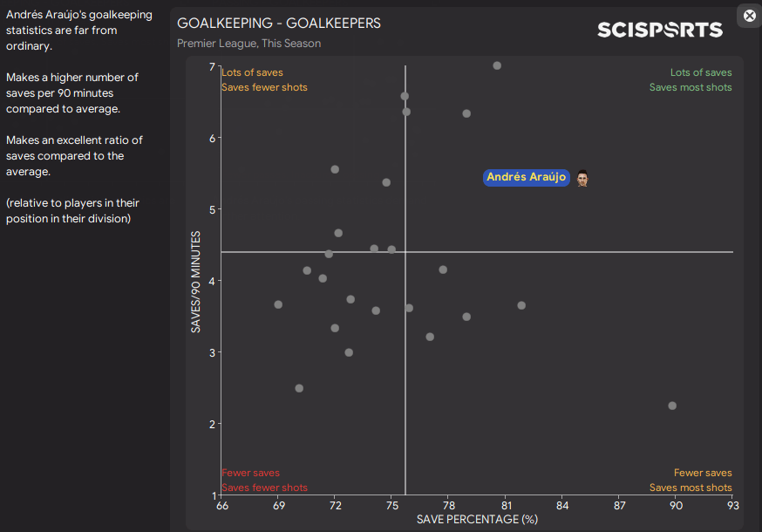Viewport: 762px width, 532px height.
Task: Click Andrés Araújo's face portrait icon
Action: coord(582,178)
